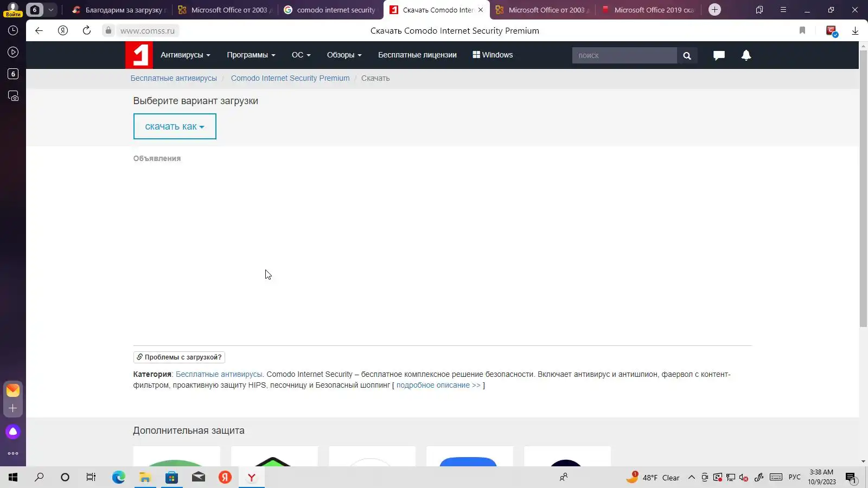Close the 'Скачать Comodo Inter' tab
868x488 pixels.
[480, 10]
